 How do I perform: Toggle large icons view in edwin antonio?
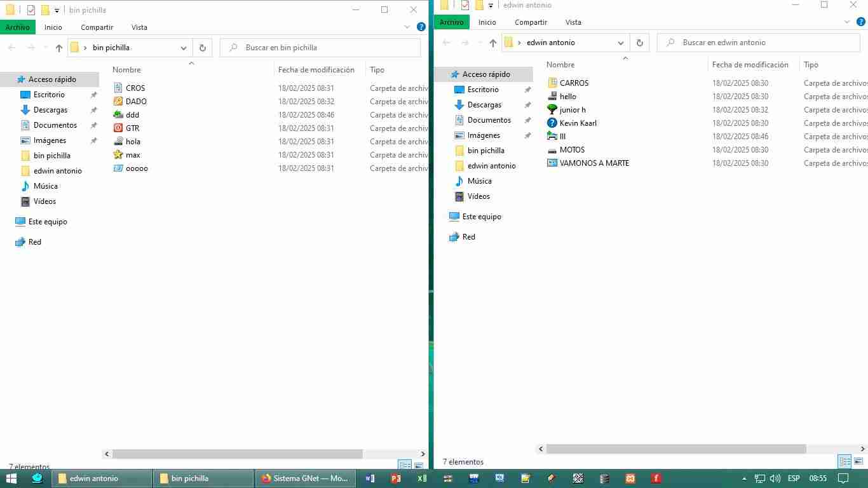(859, 462)
